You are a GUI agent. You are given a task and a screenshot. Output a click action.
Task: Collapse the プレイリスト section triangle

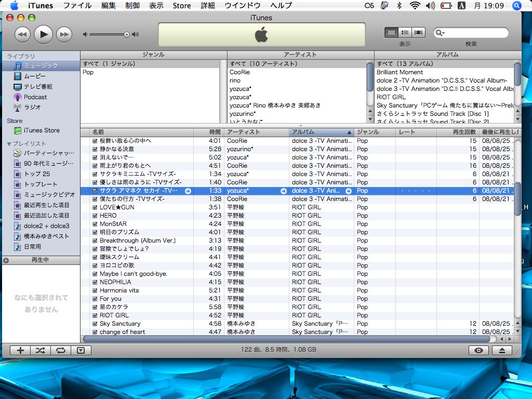coord(9,144)
